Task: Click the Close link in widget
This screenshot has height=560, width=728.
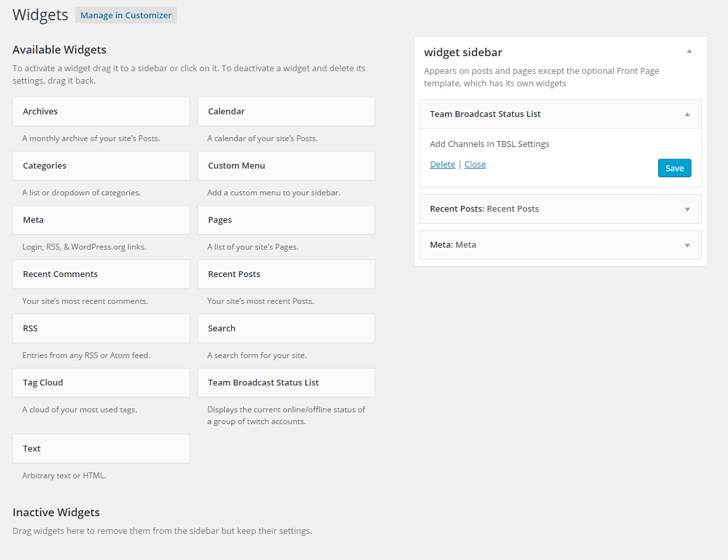Action: pos(475,165)
